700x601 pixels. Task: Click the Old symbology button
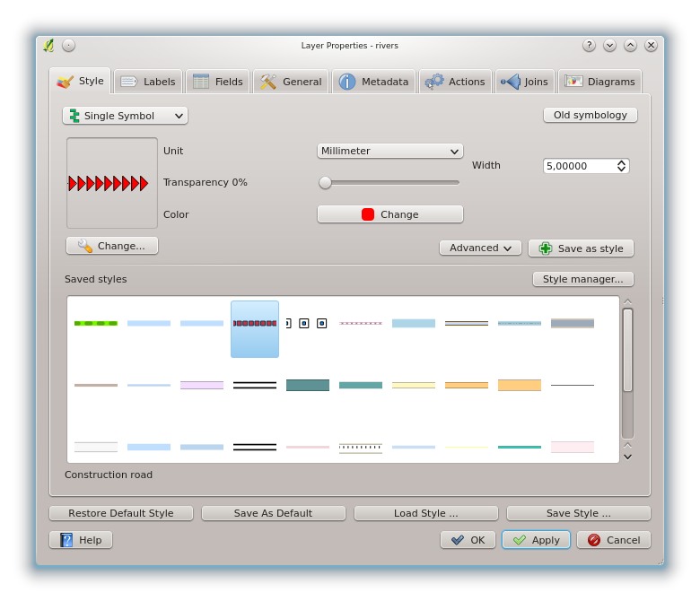tap(590, 115)
